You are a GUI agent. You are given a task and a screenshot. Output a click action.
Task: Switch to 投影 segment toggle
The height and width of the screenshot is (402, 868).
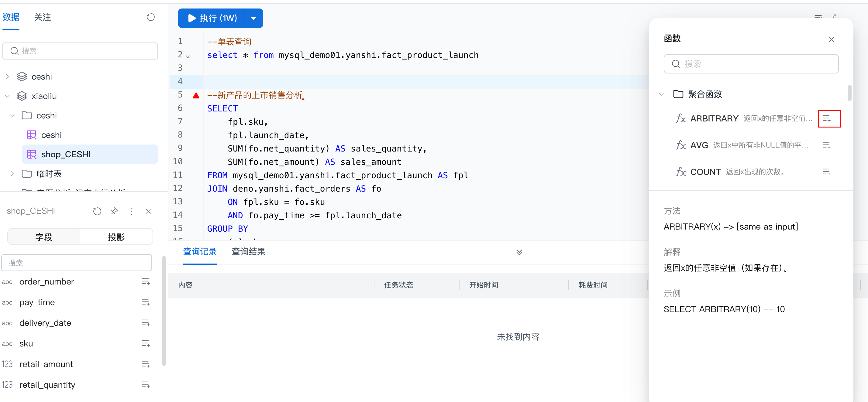coord(116,237)
